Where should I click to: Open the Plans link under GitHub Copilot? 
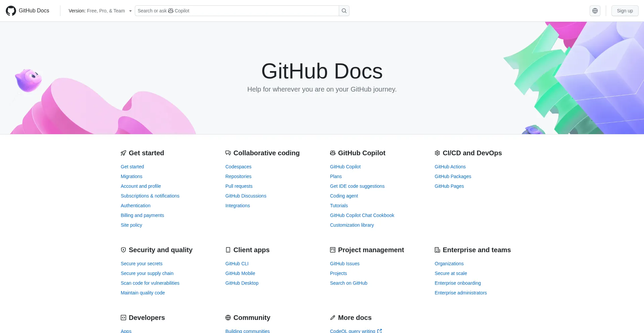tap(336, 176)
